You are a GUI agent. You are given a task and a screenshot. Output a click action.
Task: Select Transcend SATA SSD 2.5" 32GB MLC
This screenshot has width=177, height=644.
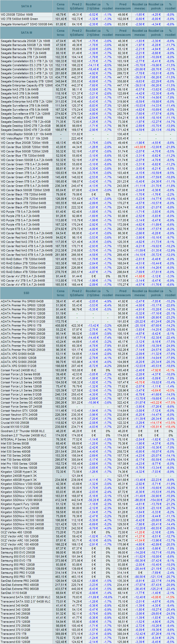pos(26,597)
